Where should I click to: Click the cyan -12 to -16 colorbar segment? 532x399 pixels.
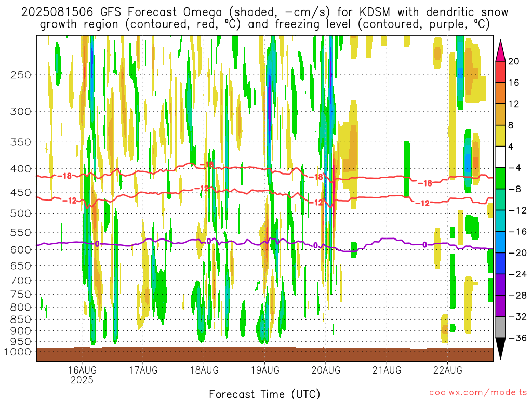click(x=500, y=221)
